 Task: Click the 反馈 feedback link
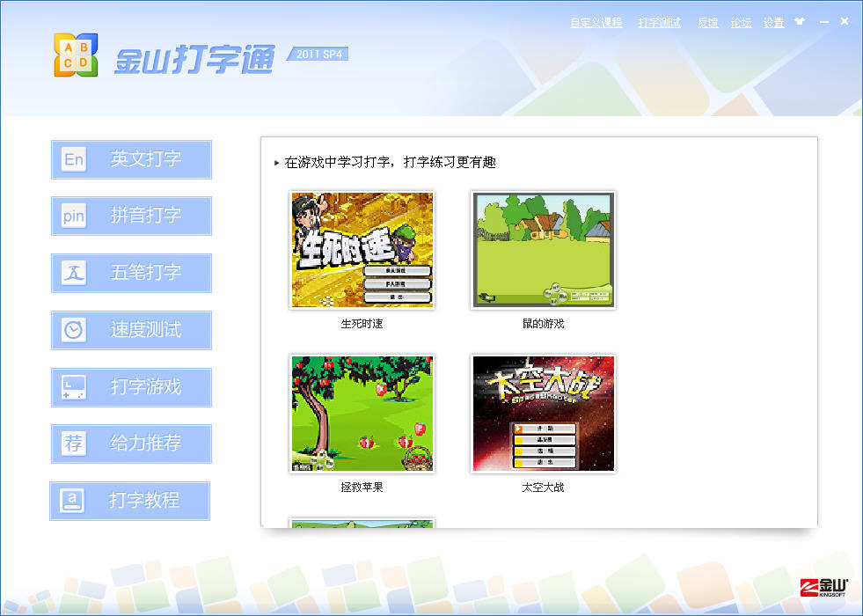tap(707, 23)
